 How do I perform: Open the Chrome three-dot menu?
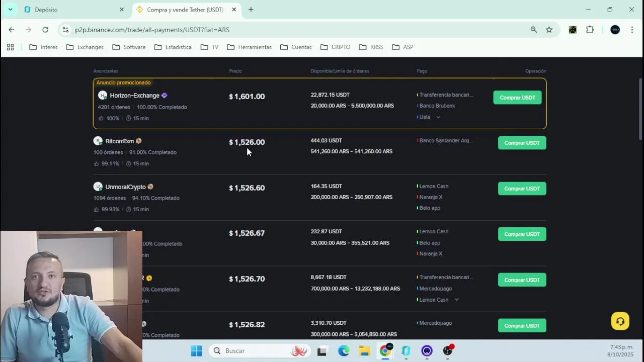632,30
